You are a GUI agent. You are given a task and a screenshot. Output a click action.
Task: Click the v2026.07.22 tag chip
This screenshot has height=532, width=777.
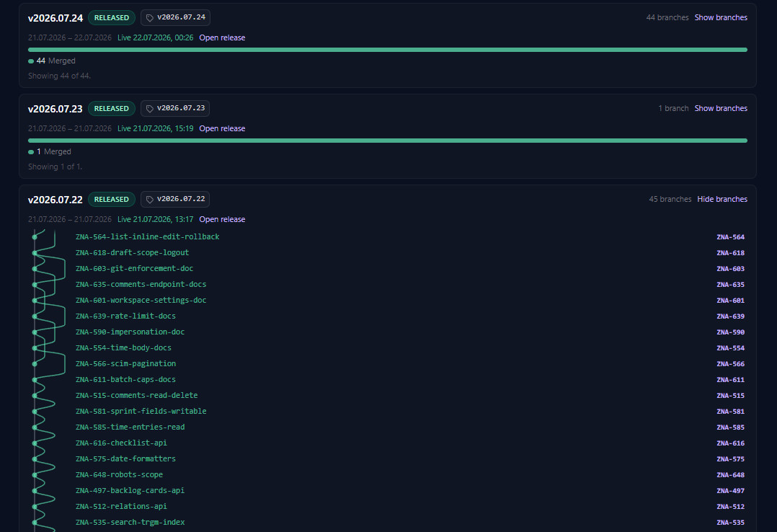tap(175, 199)
